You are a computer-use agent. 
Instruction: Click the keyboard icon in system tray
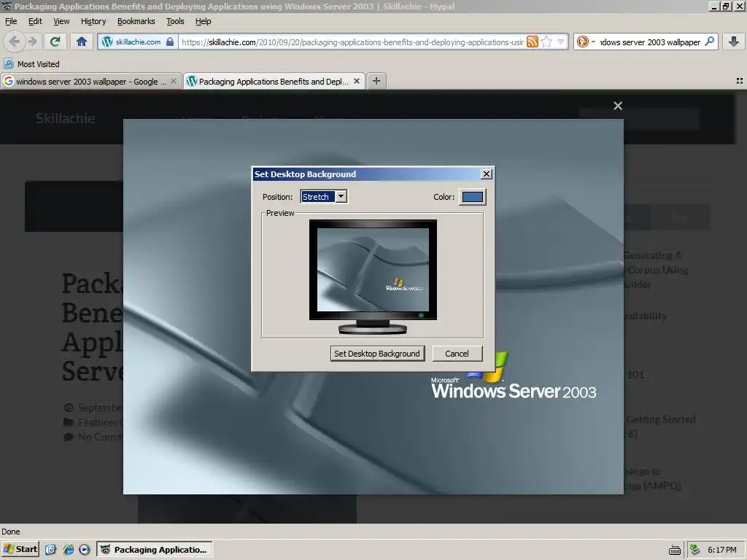pos(675,551)
